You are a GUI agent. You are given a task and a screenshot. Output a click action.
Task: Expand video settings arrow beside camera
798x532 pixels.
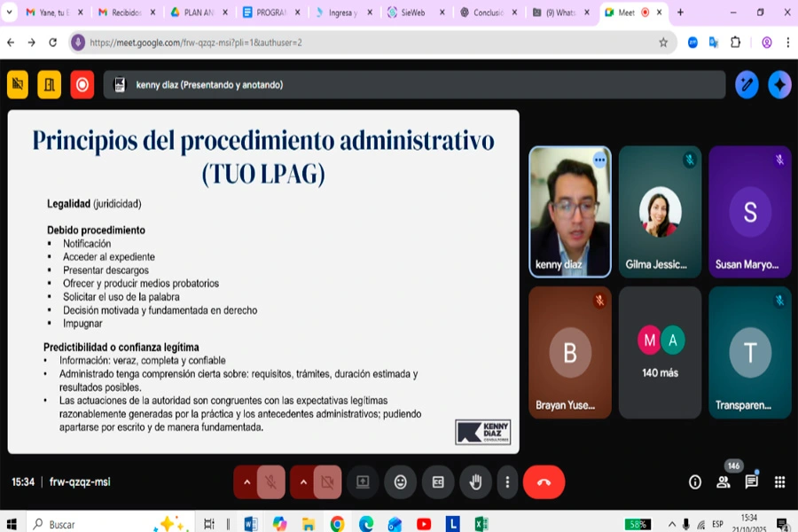[302, 481]
